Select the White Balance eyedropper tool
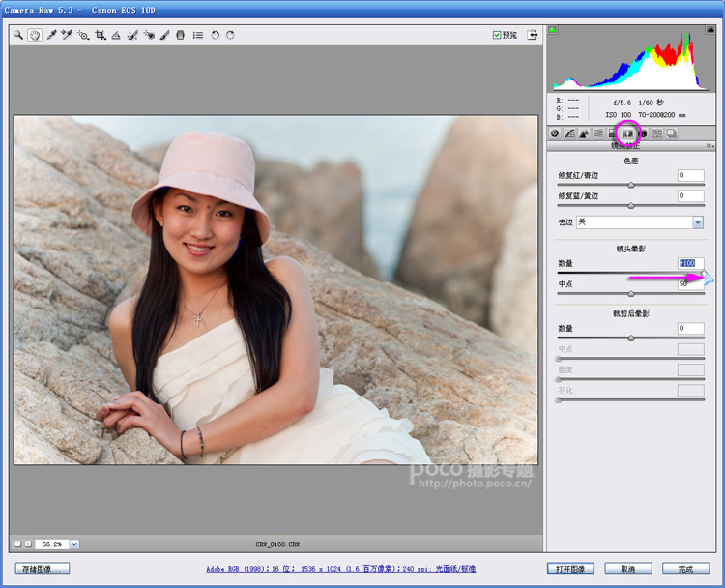 51,35
